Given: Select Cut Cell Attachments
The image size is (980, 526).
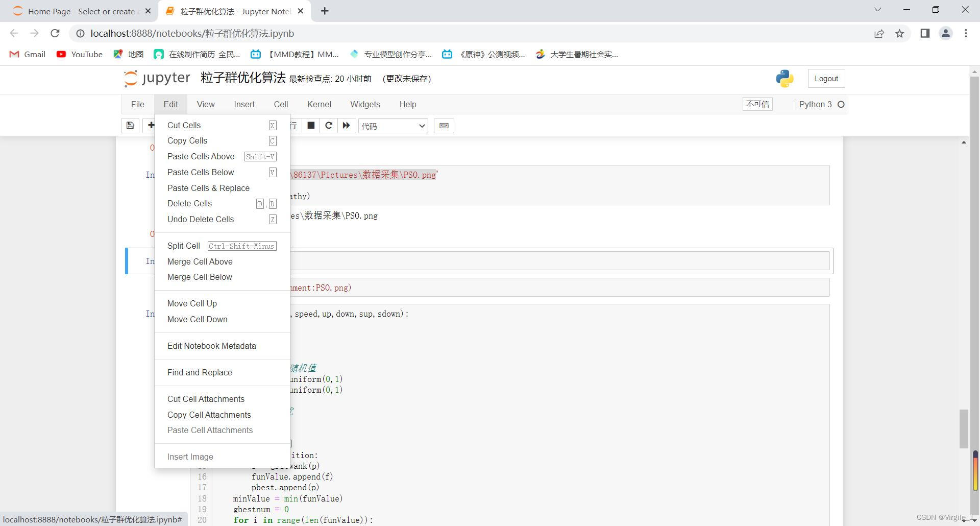Looking at the screenshot, I should 223,399.
